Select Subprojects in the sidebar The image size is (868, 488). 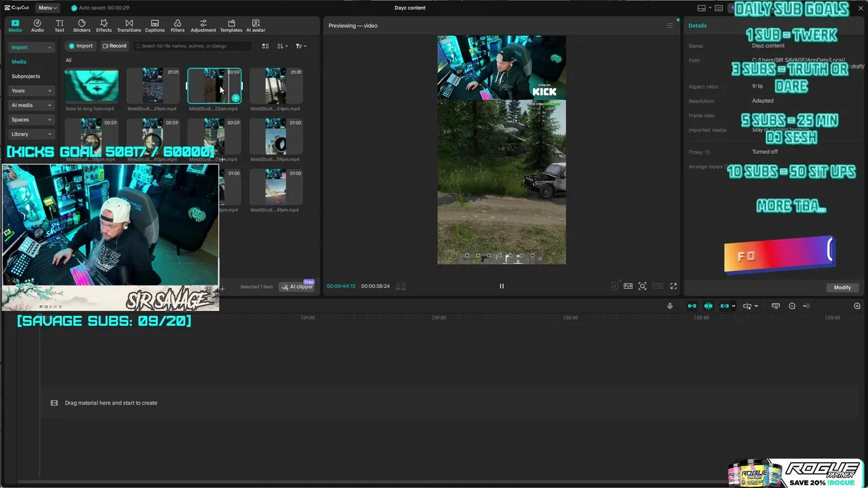coord(26,76)
